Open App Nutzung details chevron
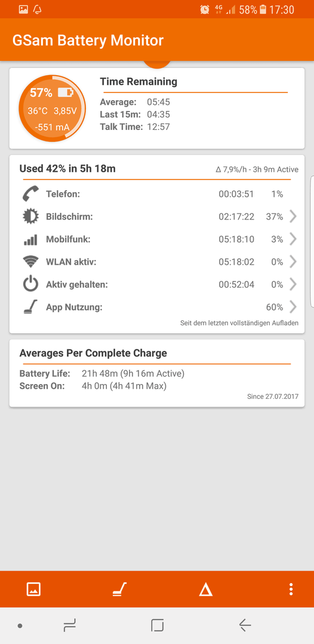Image resolution: width=314 pixels, height=644 pixels. pos(293,307)
